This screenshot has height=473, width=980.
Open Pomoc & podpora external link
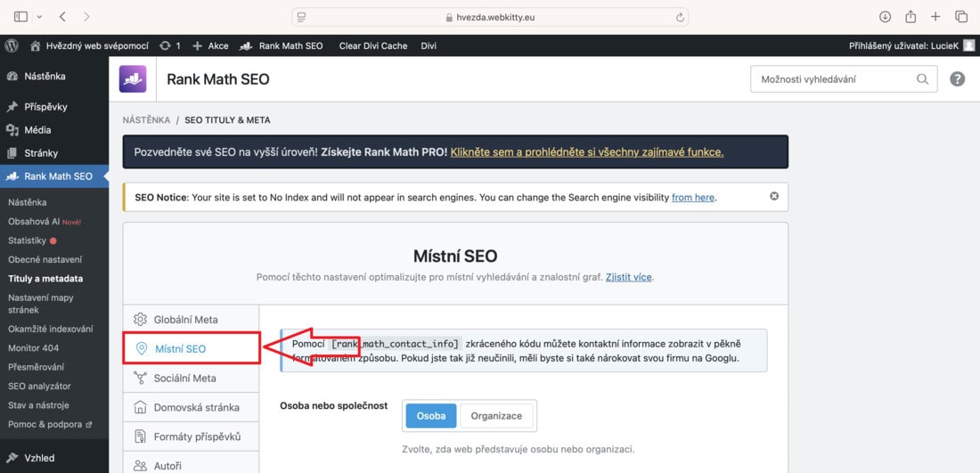click(x=50, y=424)
